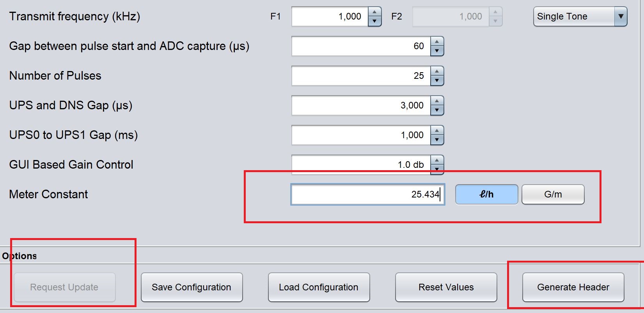Screen dimensions: 644x313
Task: Decrease the ADC capture gap value
Action: tap(437, 51)
